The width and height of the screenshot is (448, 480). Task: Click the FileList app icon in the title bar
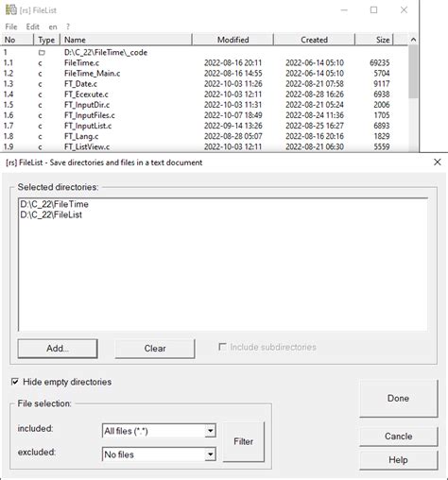click(10, 10)
